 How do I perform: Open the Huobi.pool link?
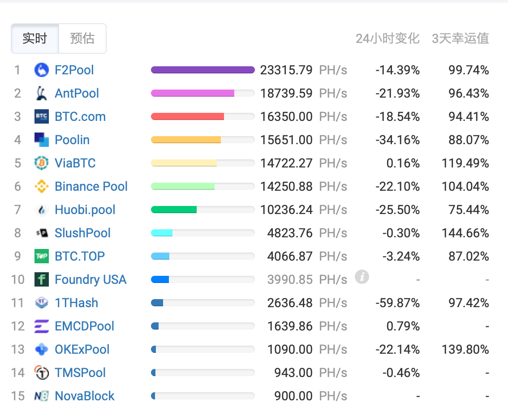click(85, 210)
